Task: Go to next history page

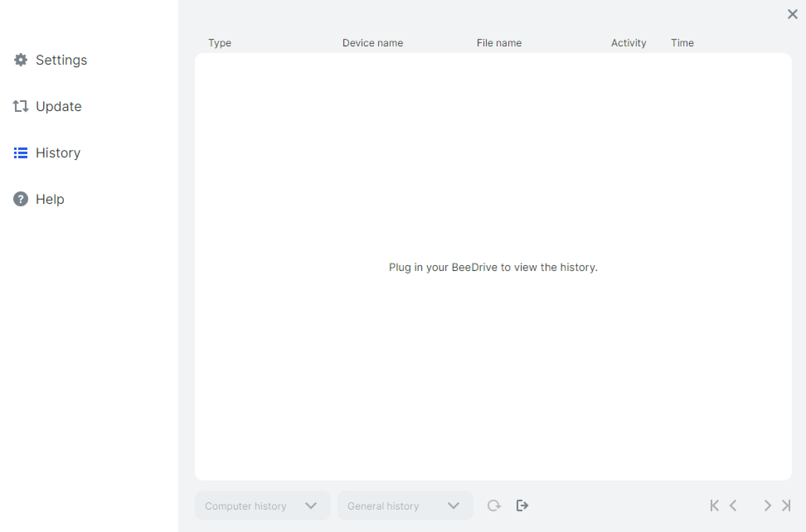Action: click(x=767, y=505)
